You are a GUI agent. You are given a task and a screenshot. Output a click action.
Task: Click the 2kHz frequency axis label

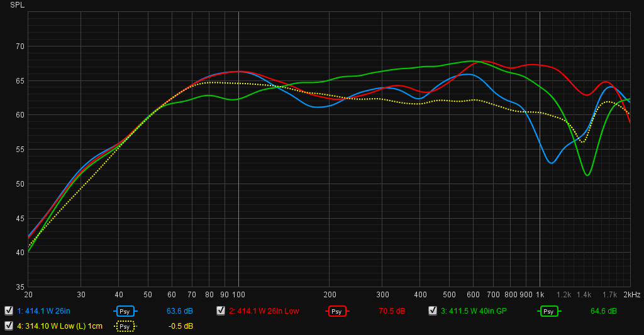(631, 295)
